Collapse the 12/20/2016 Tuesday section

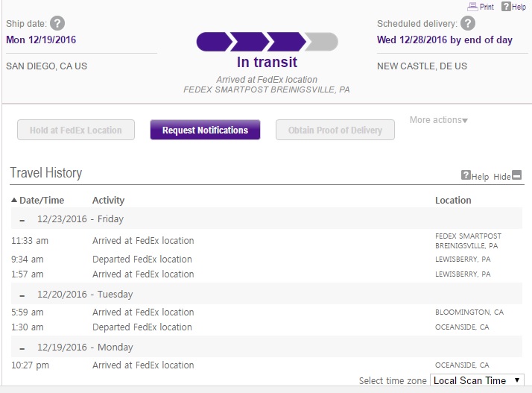(22, 295)
